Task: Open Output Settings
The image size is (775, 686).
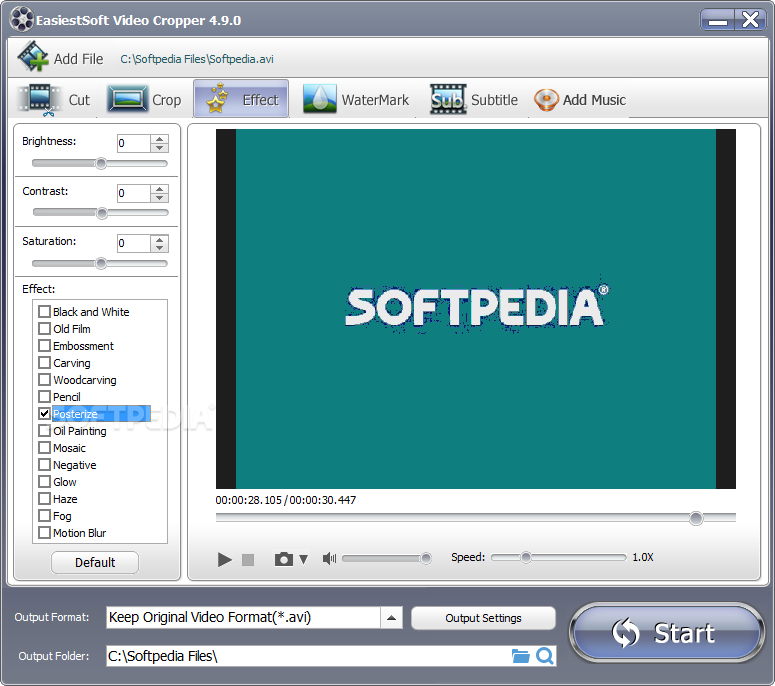Action: [483, 618]
